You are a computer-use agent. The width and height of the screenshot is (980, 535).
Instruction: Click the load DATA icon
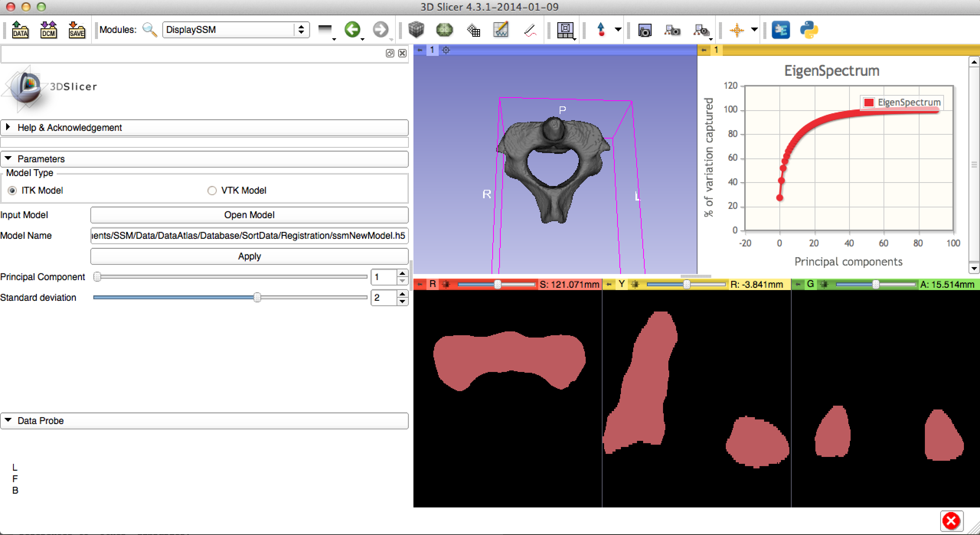(x=20, y=30)
